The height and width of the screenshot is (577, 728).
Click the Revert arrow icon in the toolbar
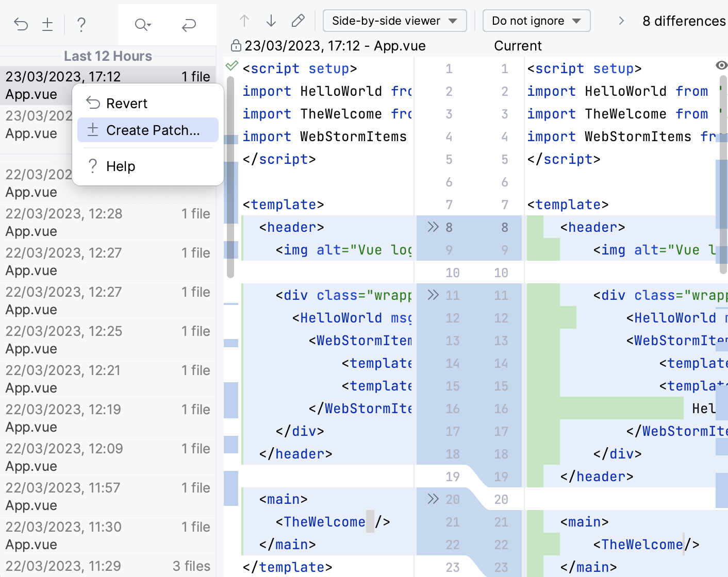coord(21,24)
